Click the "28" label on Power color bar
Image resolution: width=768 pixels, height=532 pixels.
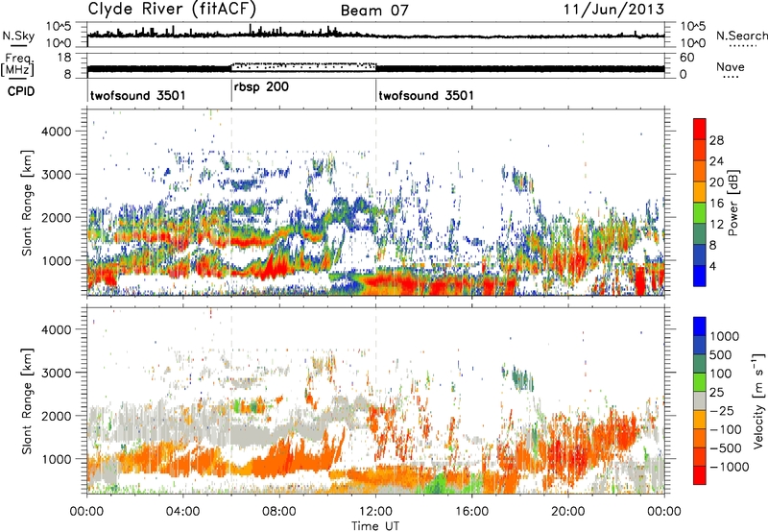pyautogui.click(x=716, y=140)
